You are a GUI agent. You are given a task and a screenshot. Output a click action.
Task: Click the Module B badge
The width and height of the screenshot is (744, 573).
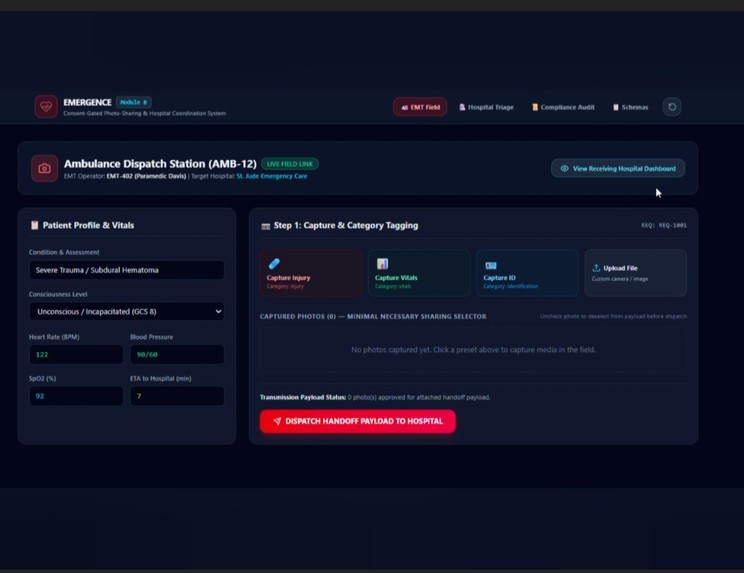click(133, 102)
